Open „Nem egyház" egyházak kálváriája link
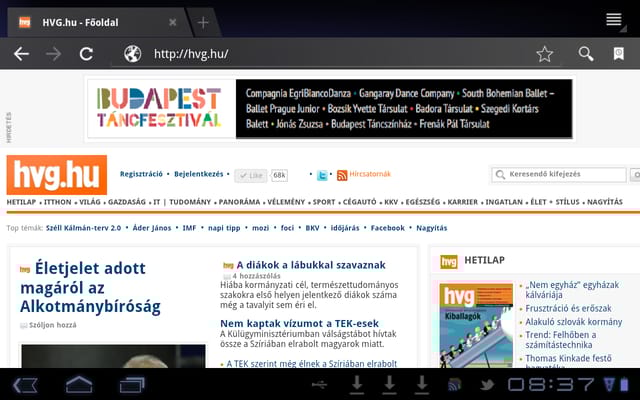The image size is (640, 400). coord(572,290)
